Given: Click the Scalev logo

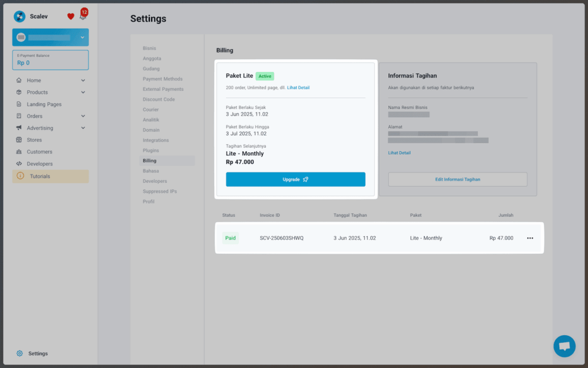Looking at the screenshot, I should [x=21, y=16].
